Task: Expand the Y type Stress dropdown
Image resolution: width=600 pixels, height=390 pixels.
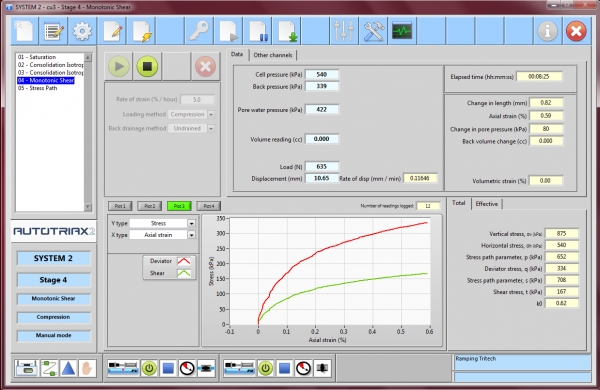Action: (191, 223)
